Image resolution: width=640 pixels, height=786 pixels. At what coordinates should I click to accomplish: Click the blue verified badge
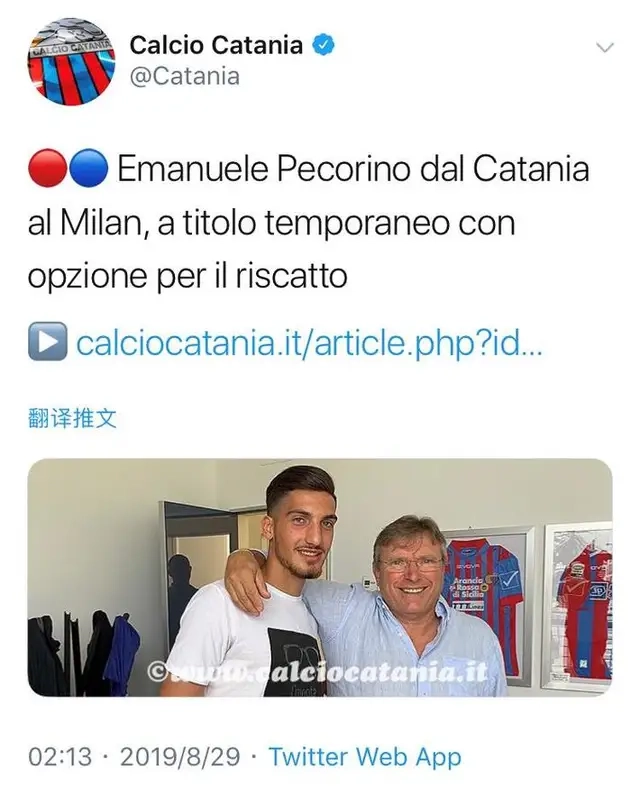click(323, 45)
